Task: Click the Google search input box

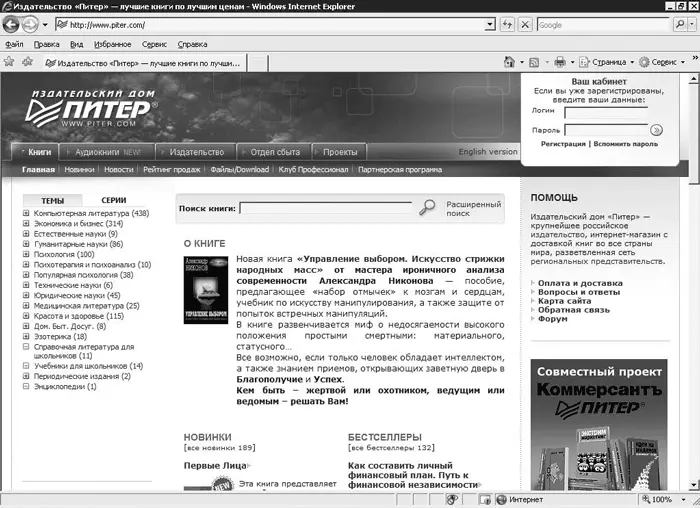Action: 603,25
